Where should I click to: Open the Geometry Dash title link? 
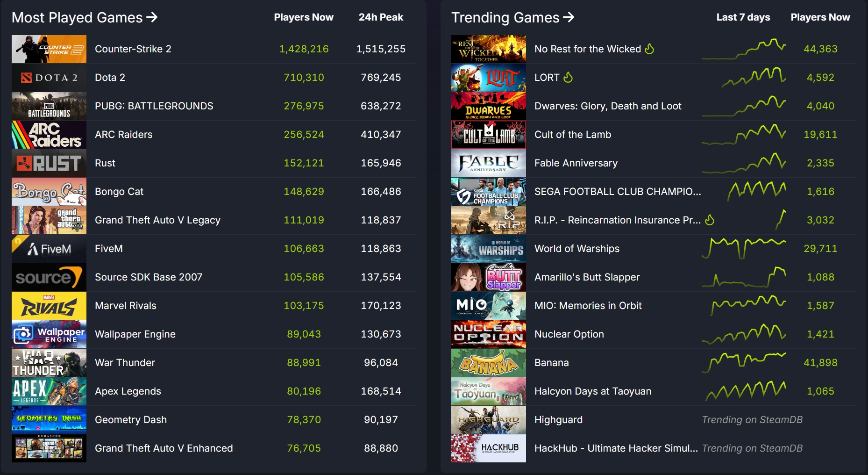[131, 420]
